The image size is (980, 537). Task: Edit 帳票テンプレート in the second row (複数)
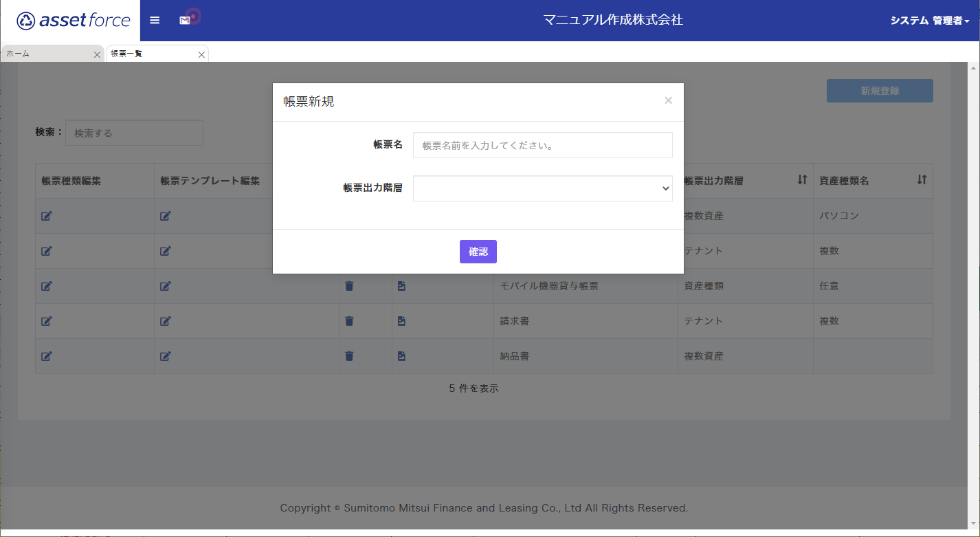pyautogui.click(x=166, y=251)
